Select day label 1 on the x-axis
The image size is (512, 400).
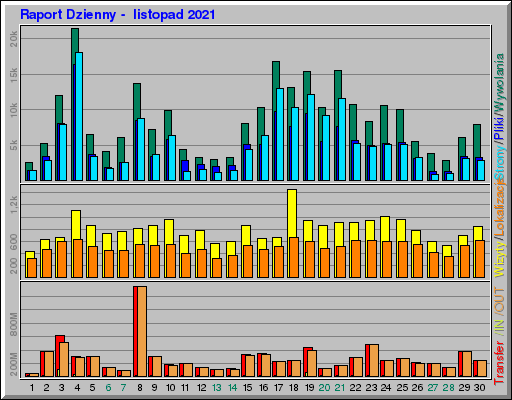(x=32, y=388)
